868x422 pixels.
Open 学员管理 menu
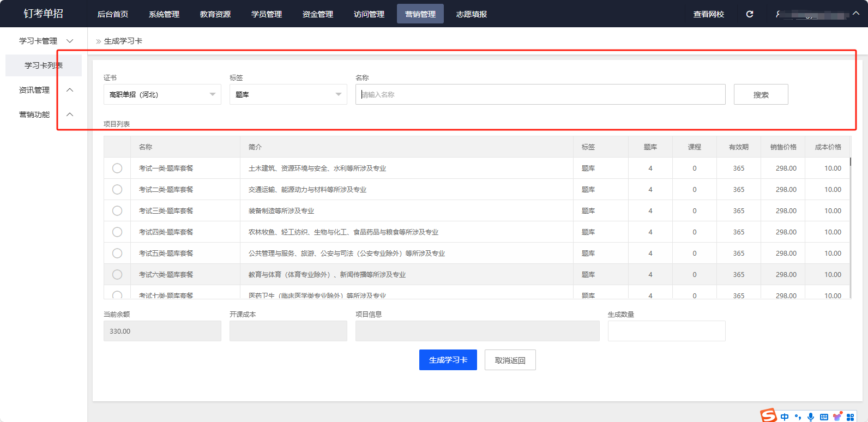point(267,14)
